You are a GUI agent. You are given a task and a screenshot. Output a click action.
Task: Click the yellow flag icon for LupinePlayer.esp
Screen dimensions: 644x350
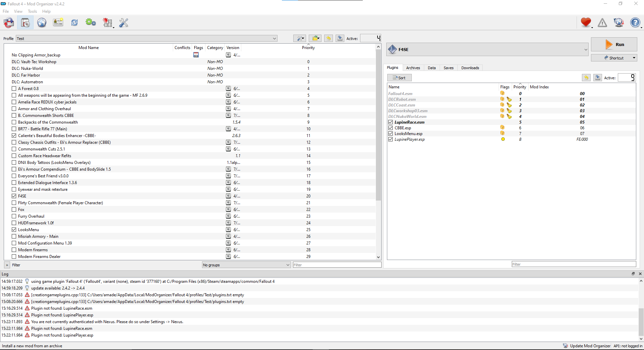[503, 139]
